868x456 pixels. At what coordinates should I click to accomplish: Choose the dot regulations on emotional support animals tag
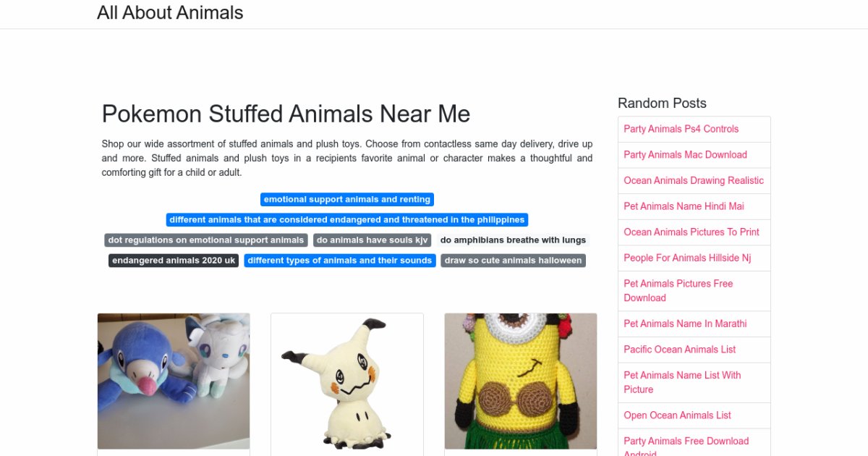point(206,240)
